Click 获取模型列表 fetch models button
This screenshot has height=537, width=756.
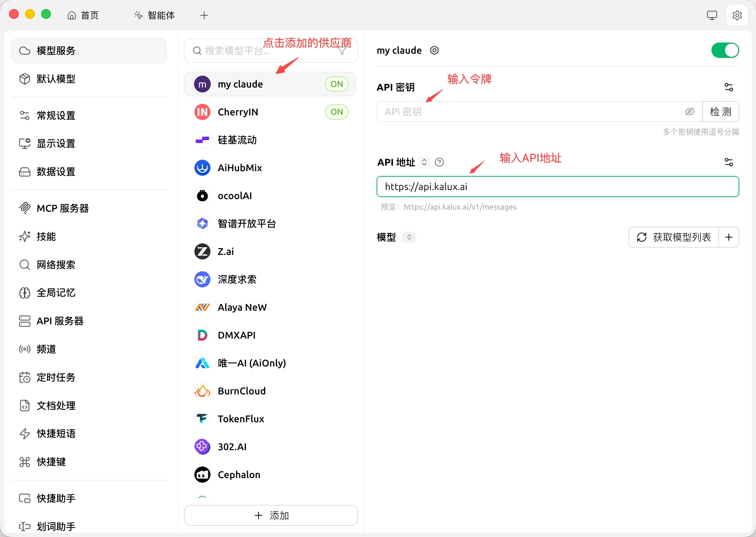coord(674,237)
